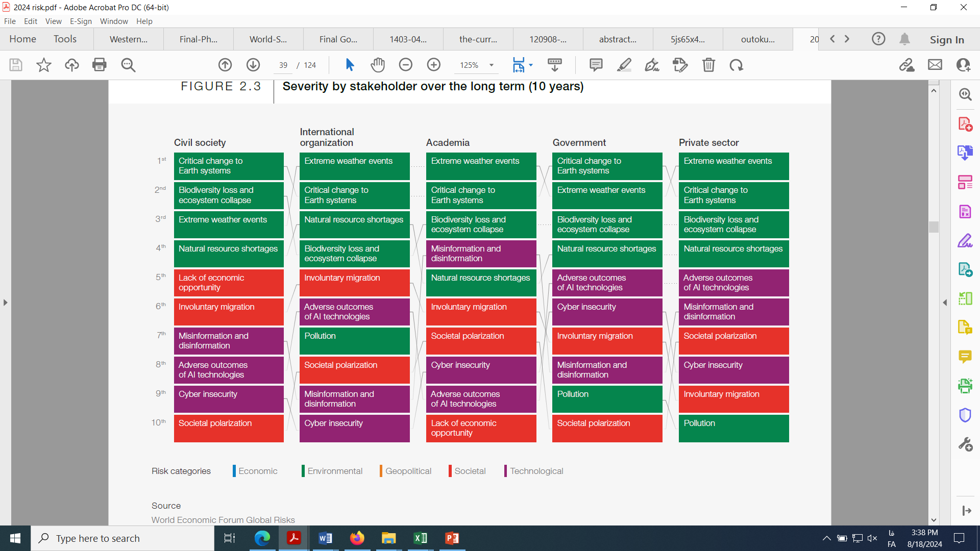Go to next page arrow
This screenshot has width=980, height=551.
pos(253,65)
